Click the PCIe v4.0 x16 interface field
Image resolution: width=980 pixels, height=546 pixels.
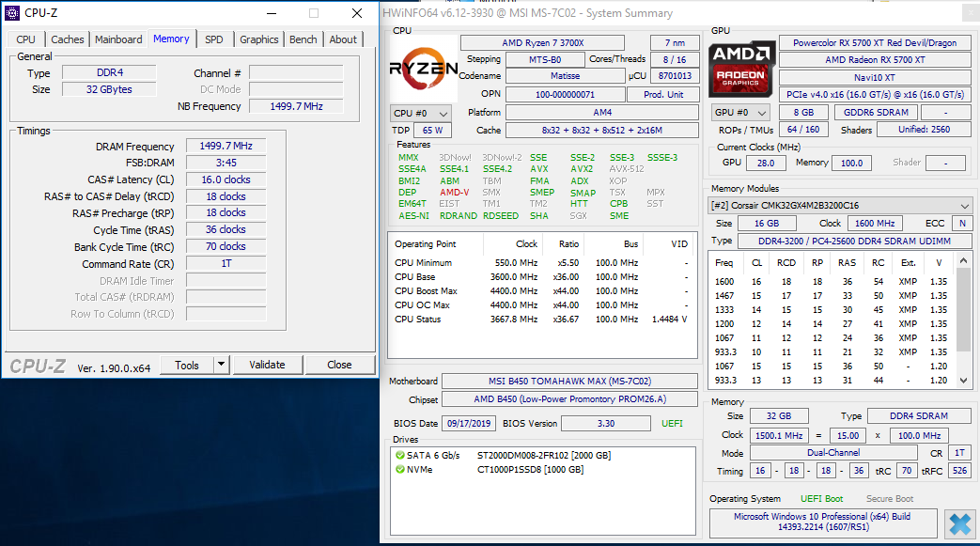pos(875,94)
